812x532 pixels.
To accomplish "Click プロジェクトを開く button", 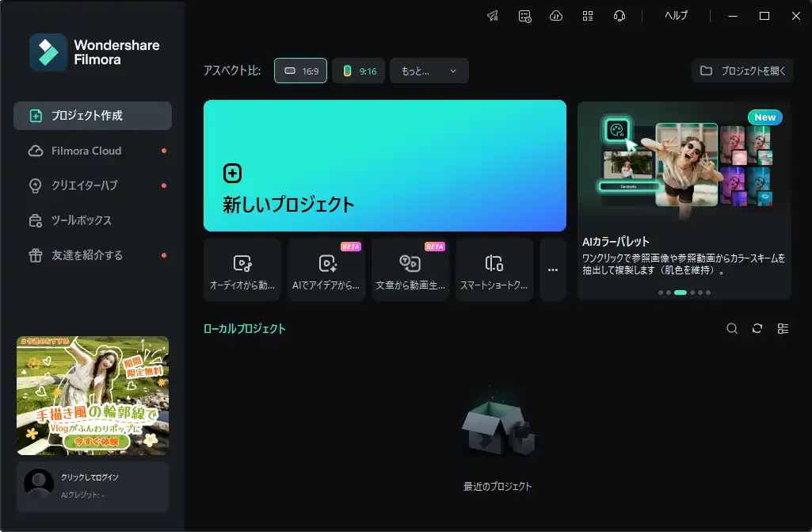I will coord(742,71).
